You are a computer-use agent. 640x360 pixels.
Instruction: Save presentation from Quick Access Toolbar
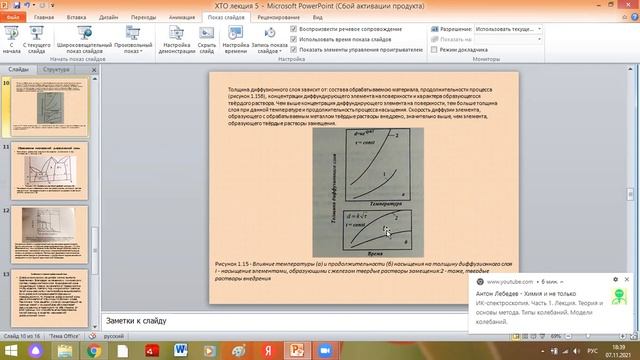coord(17,5)
